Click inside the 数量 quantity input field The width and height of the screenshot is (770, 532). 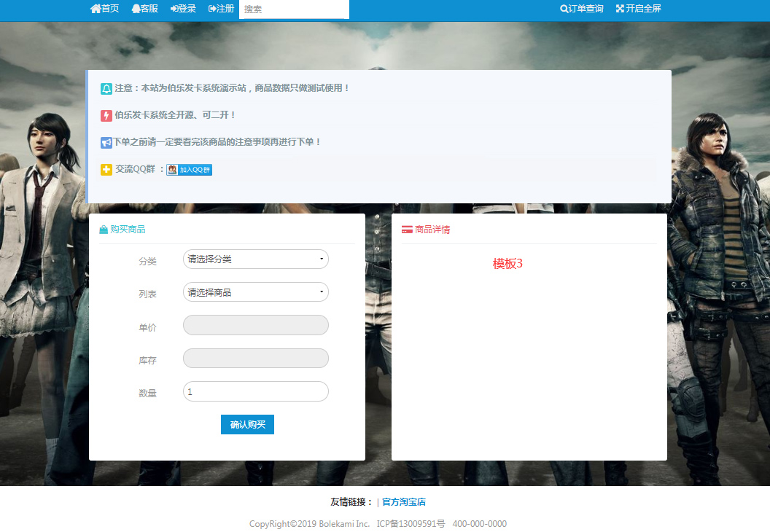tap(255, 391)
